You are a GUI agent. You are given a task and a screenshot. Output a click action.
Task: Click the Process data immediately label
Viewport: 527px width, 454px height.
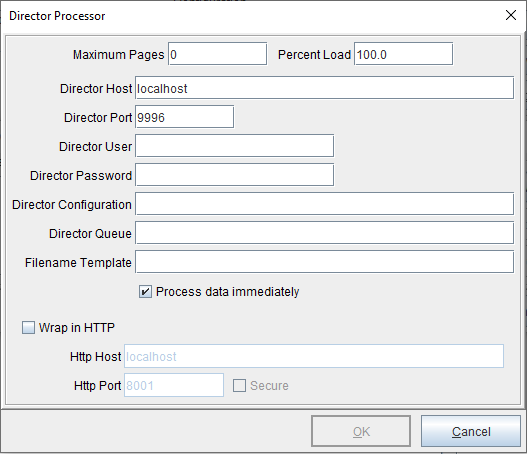pos(228,292)
